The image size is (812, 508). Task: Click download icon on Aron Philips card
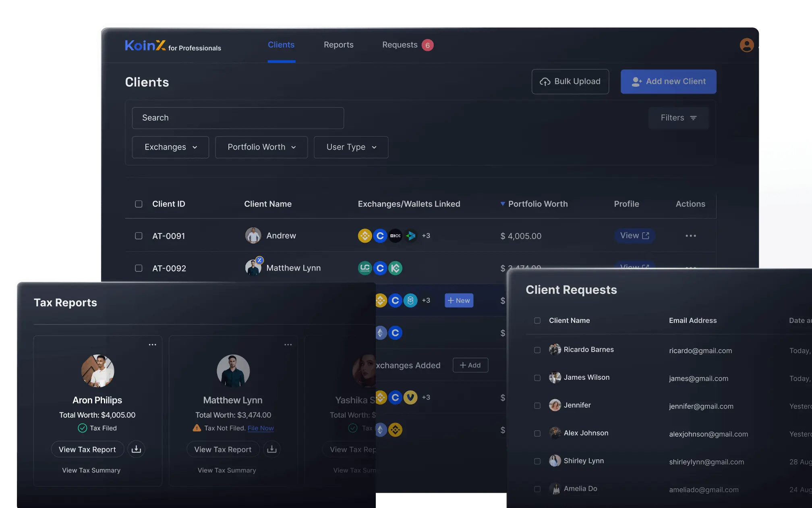tap(136, 449)
